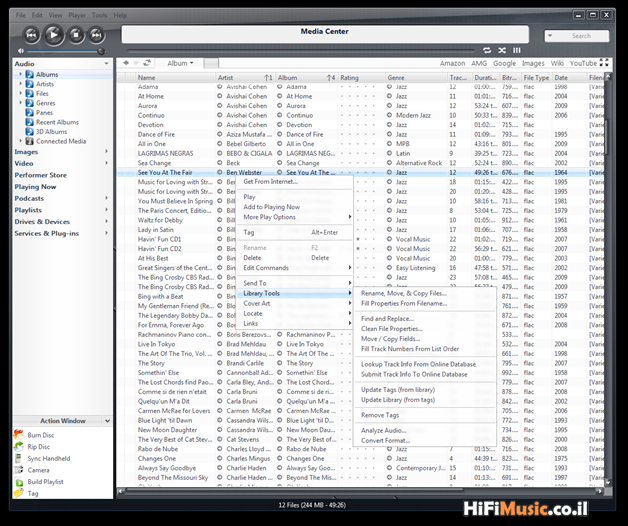
Task: Click the forward navigation arrow
Action: coord(136,63)
